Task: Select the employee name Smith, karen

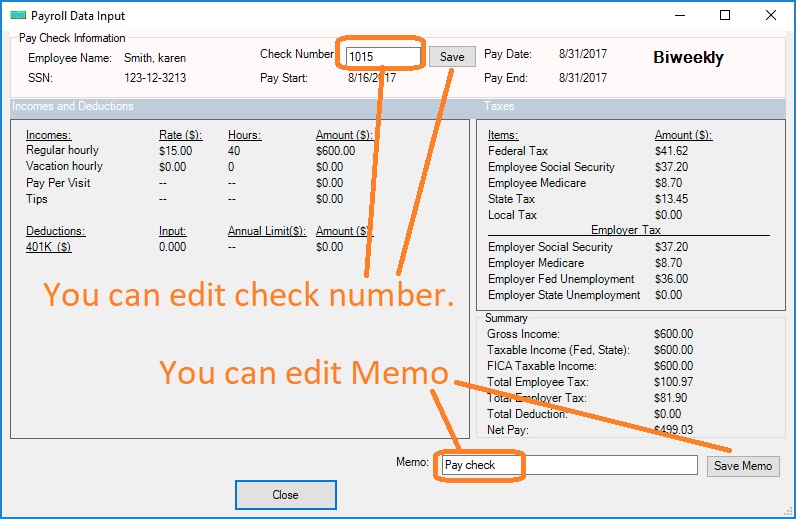Action: pyautogui.click(x=155, y=58)
